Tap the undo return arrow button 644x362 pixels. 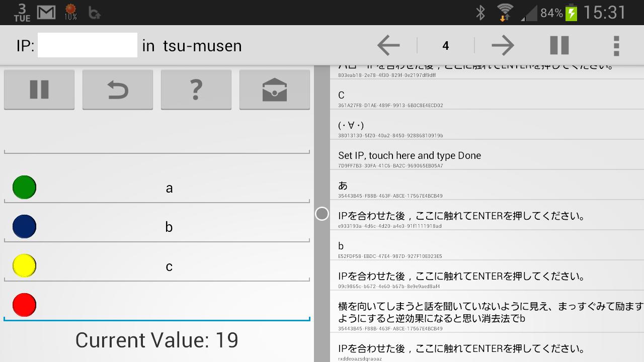tap(118, 89)
